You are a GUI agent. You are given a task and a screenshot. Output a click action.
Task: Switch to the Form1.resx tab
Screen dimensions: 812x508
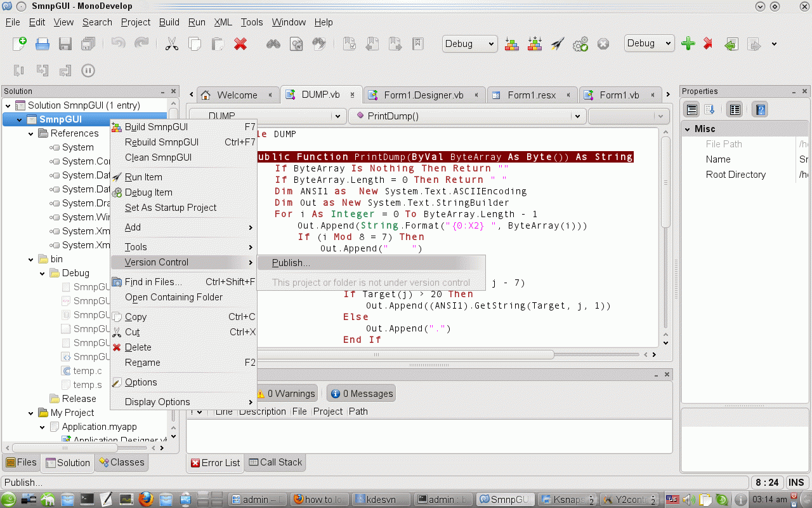pos(532,95)
